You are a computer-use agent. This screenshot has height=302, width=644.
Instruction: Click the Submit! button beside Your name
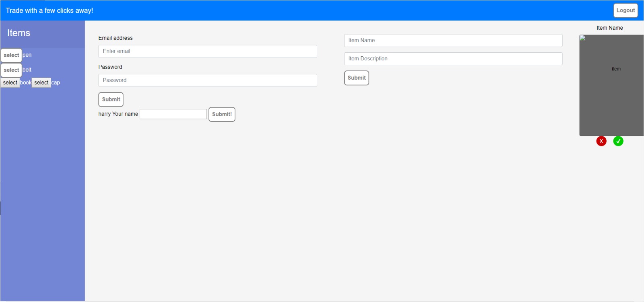tap(222, 114)
